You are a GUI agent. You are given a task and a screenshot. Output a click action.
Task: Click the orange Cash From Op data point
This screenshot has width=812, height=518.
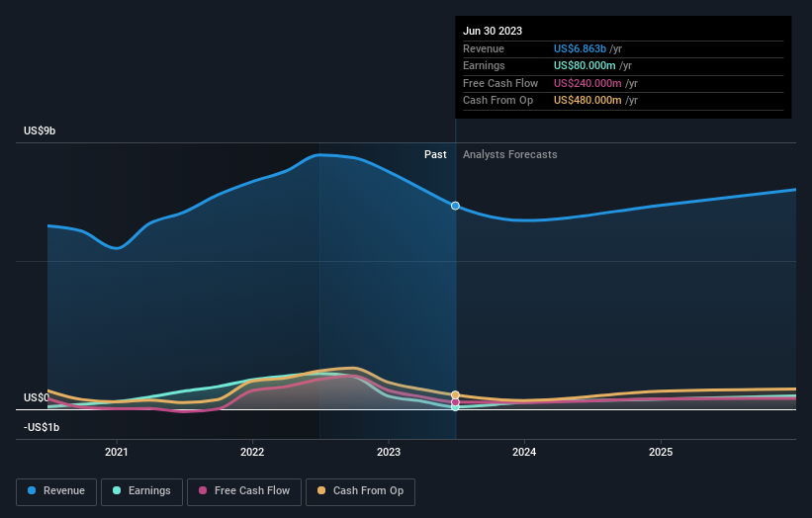point(455,395)
